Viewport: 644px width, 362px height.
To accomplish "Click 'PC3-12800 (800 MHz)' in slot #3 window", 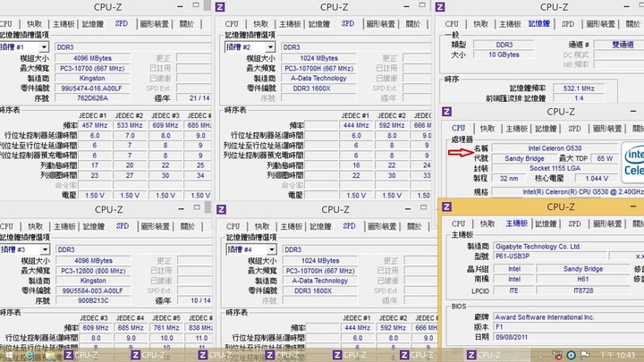I will click(x=93, y=271).
